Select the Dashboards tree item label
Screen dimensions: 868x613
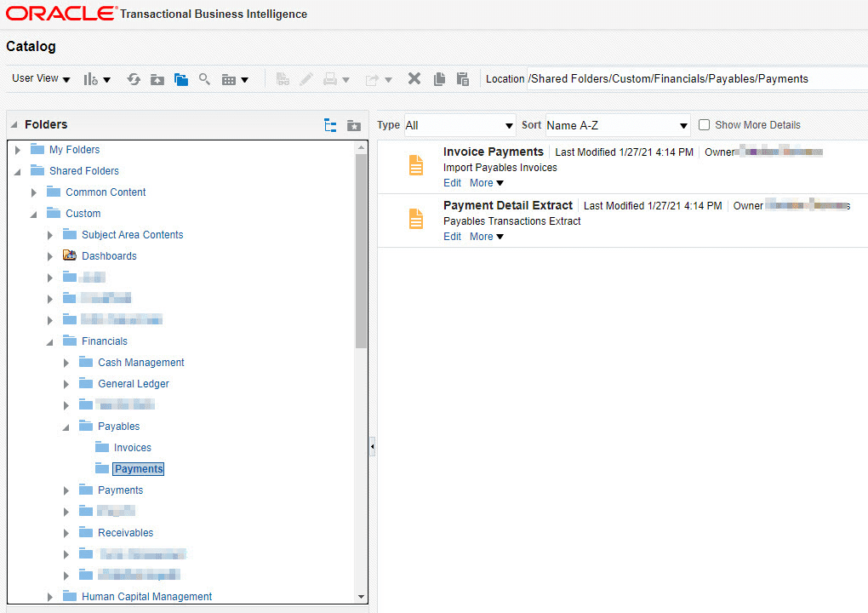coord(109,255)
